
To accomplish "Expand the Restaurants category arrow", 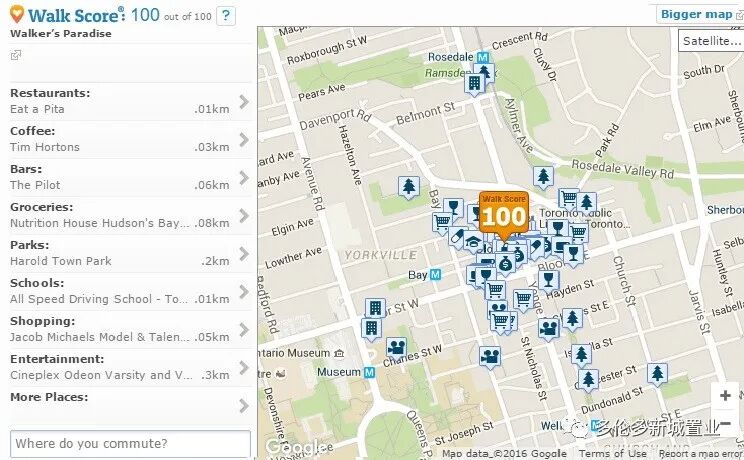I will (244, 102).
